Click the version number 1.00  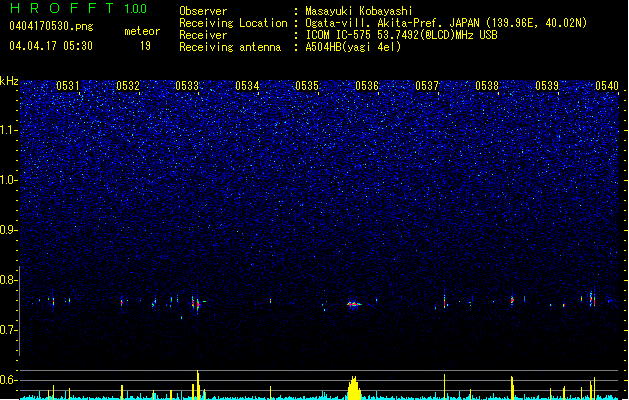pos(135,9)
